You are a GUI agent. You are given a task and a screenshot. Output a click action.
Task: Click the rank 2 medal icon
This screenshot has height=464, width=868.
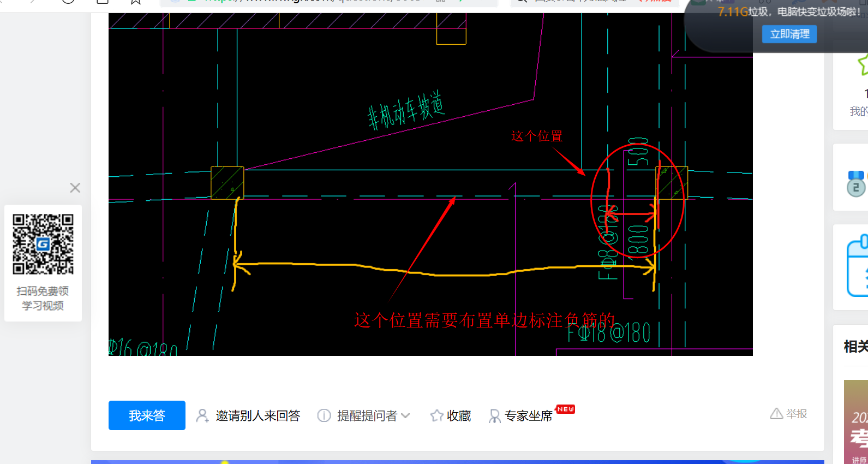(856, 183)
